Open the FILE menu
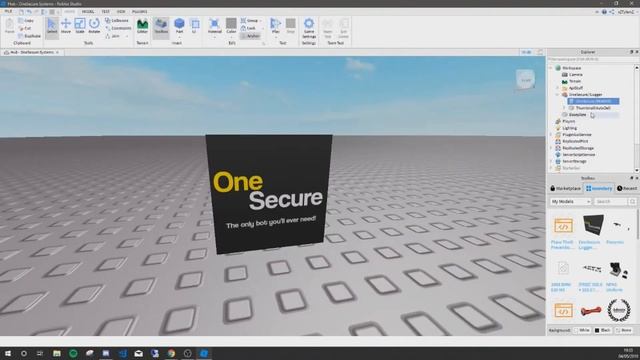This screenshot has width=640, height=360. 8,11
